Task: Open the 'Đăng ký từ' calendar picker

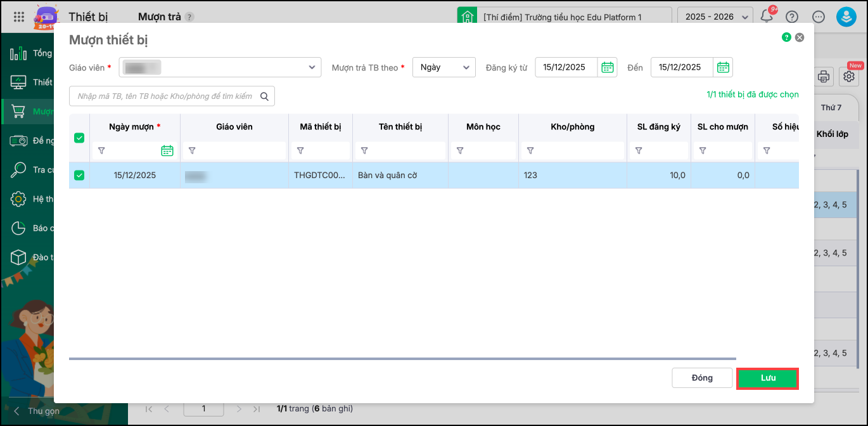Action: (x=608, y=67)
